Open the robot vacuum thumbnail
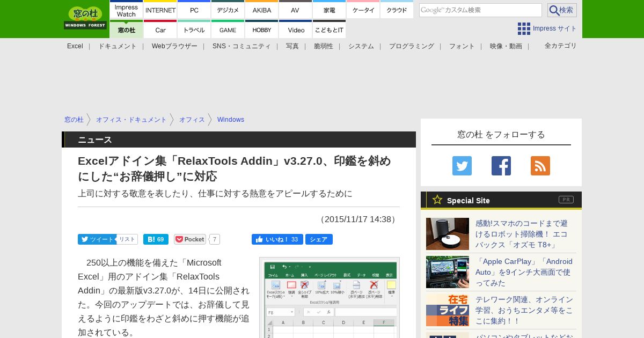The image size is (644, 338). [448, 234]
